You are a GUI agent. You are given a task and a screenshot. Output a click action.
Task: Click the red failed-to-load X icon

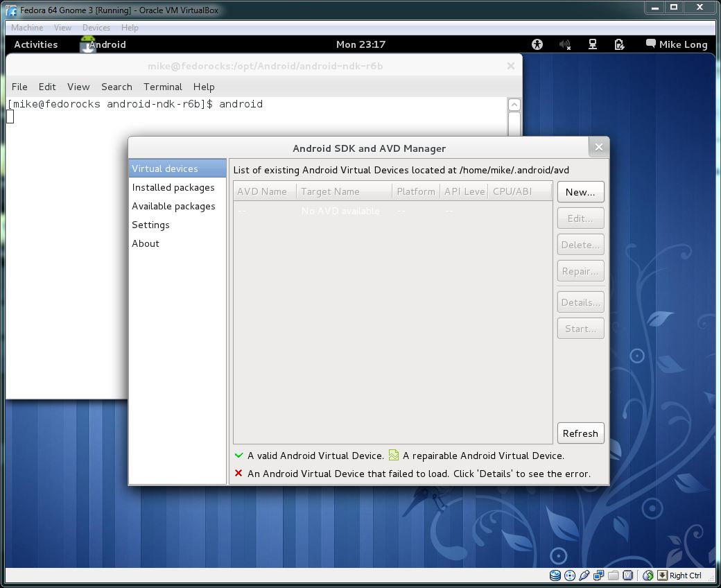point(238,473)
